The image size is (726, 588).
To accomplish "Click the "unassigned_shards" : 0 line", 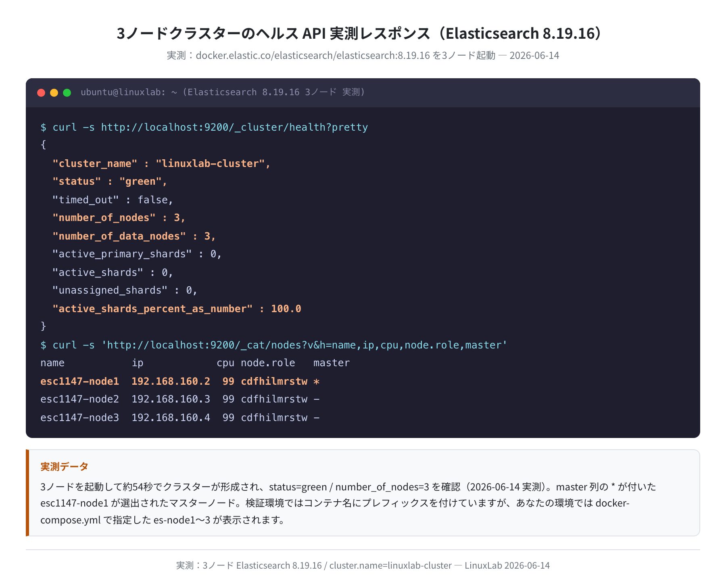I will tap(125, 291).
